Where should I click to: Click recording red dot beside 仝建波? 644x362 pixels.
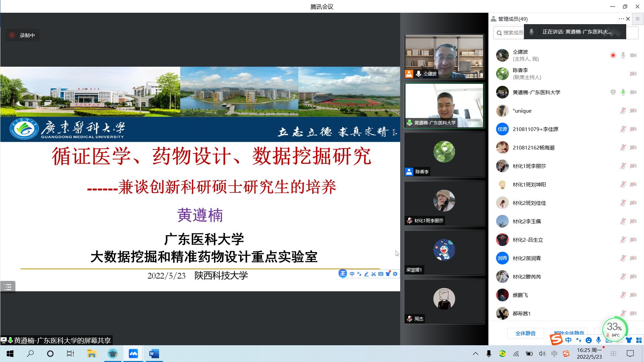click(613, 55)
